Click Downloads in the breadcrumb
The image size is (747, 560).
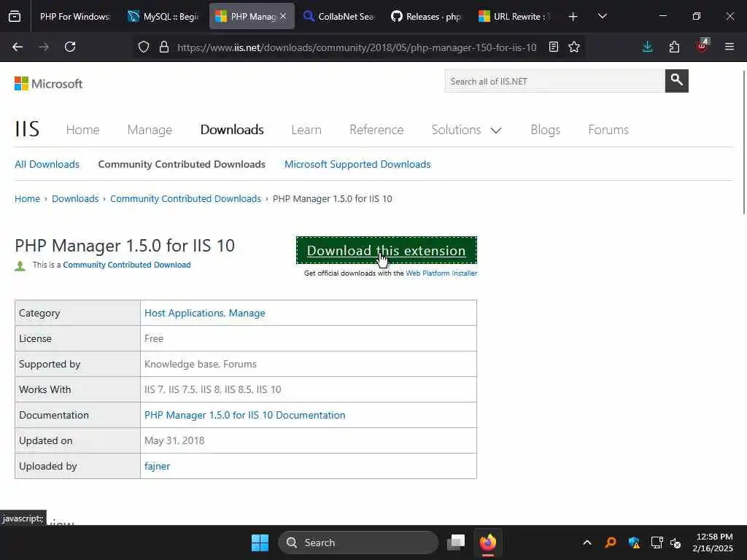pos(75,198)
